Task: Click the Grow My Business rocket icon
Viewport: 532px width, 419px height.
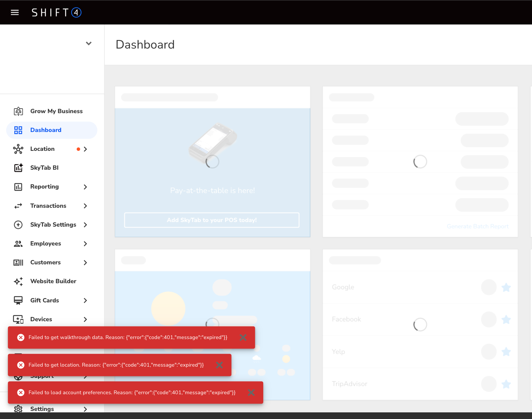Action: (18, 111)
